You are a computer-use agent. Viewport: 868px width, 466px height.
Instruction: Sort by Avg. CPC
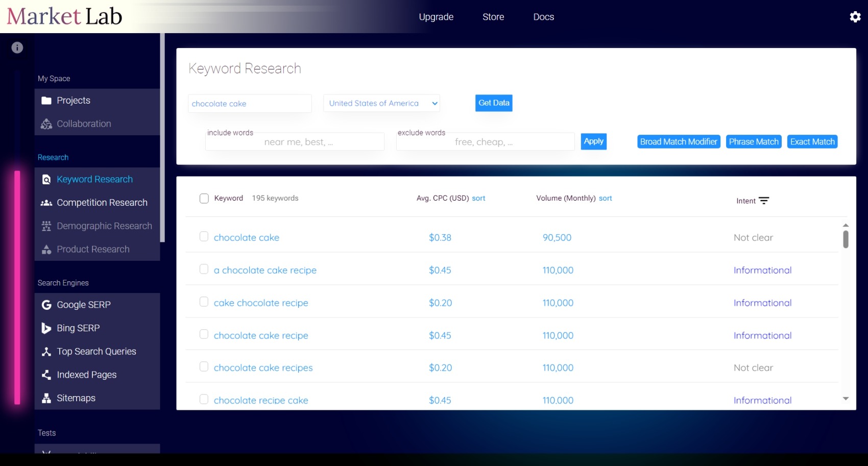coord(478,198)
